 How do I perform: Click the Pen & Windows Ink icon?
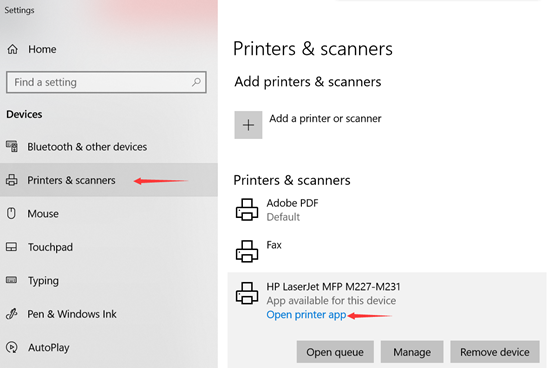12,314
